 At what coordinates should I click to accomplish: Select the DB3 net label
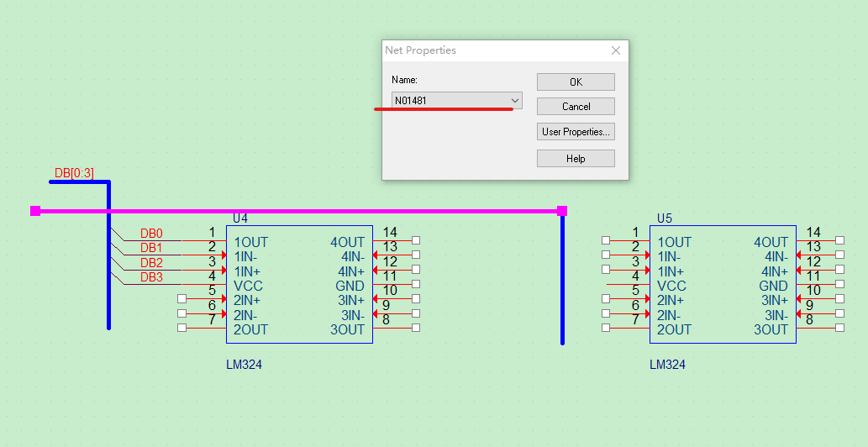point(151,277)
